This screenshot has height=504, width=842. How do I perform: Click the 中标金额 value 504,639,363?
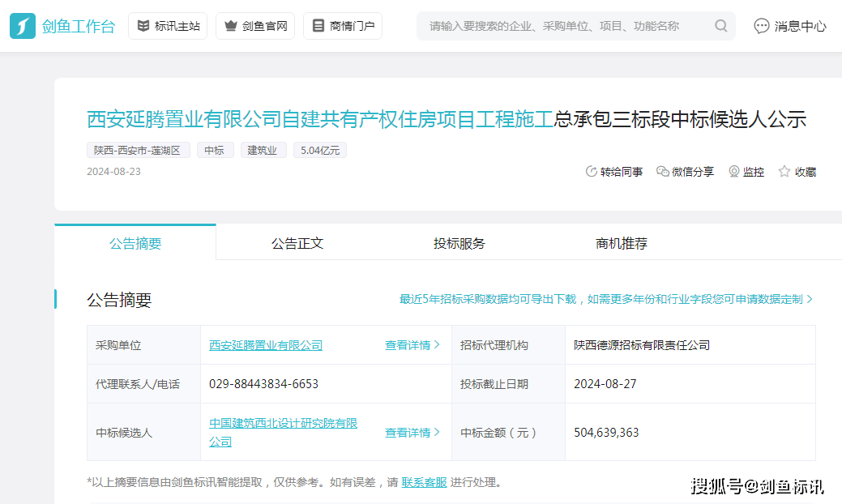coord(606,433)
